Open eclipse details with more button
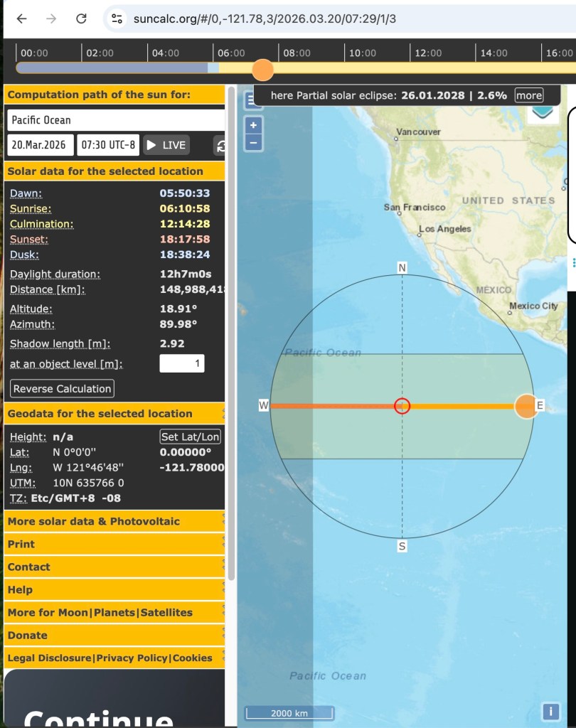The width and height of the screenshot is (576, 728). (x=528, y=95)
